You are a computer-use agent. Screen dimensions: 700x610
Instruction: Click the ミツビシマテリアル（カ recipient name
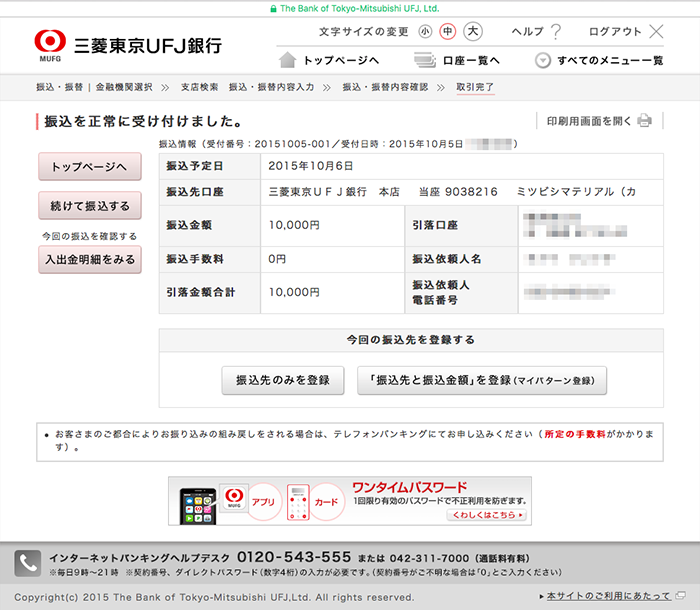click(576, 192)
